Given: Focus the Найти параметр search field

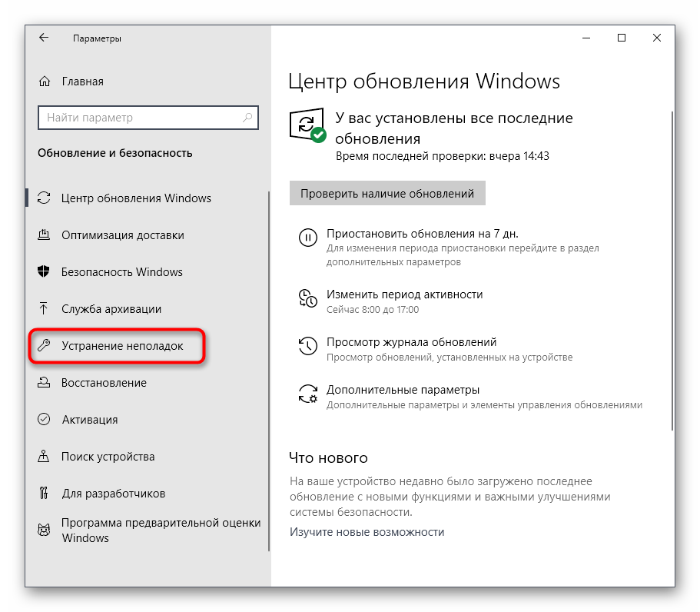Looking at the screenshot, I should point(148,118).
